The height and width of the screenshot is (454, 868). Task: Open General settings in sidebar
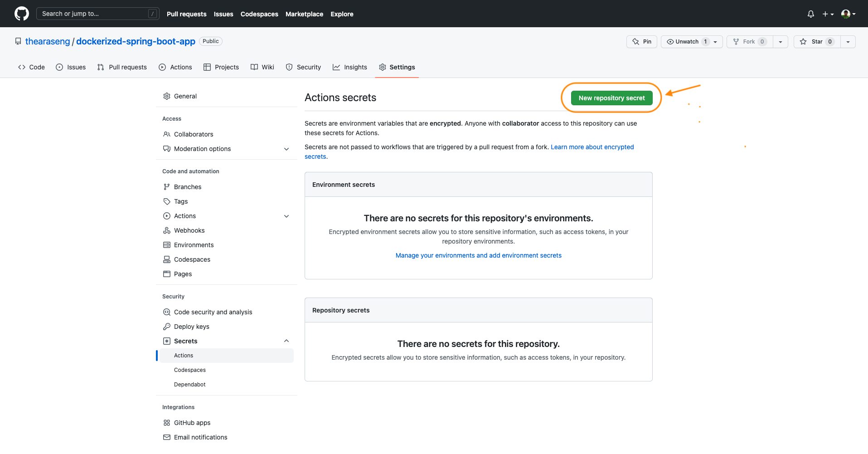click(227, 96)
